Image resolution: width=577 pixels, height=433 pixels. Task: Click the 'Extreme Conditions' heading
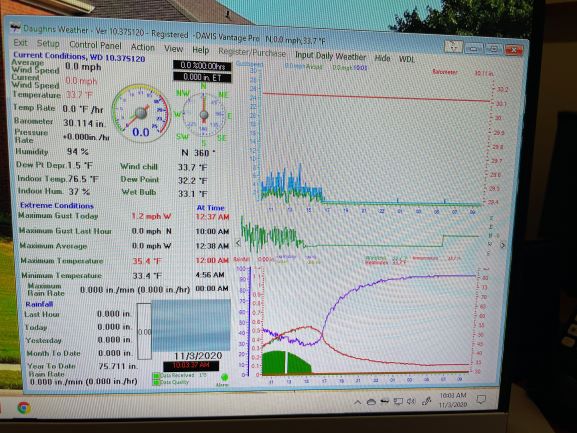point(57,205)
